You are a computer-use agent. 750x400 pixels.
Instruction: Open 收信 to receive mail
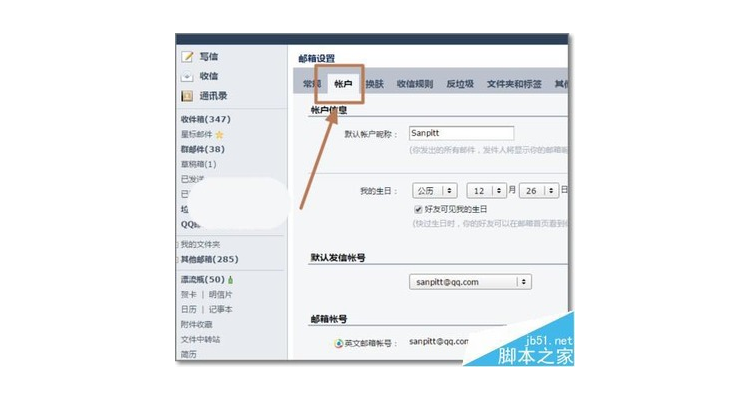click(x=209, y=76)
